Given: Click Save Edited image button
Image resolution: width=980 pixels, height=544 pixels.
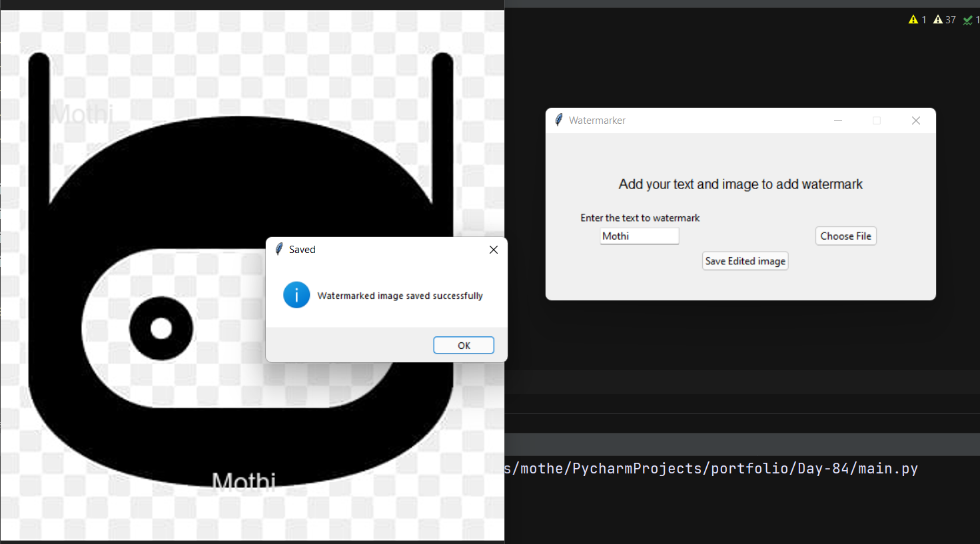Looking at the screenshot, I should pyautogui.click(x=745, y=261).
